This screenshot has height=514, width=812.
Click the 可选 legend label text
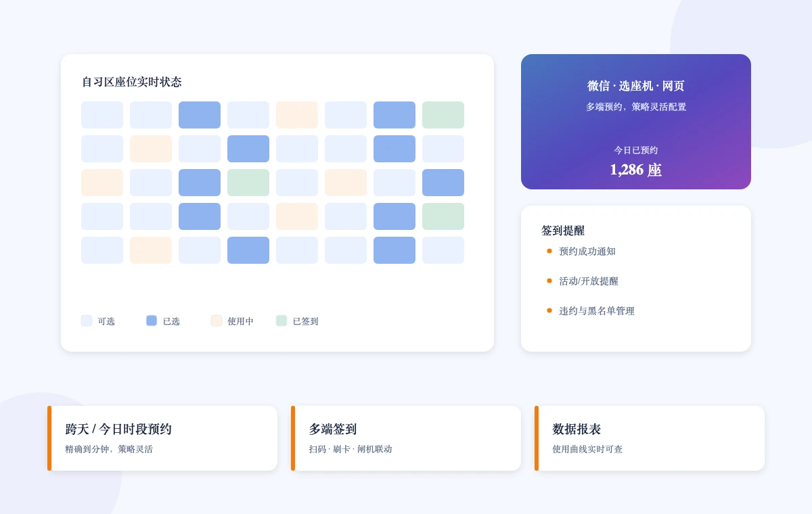click(106, 321)
